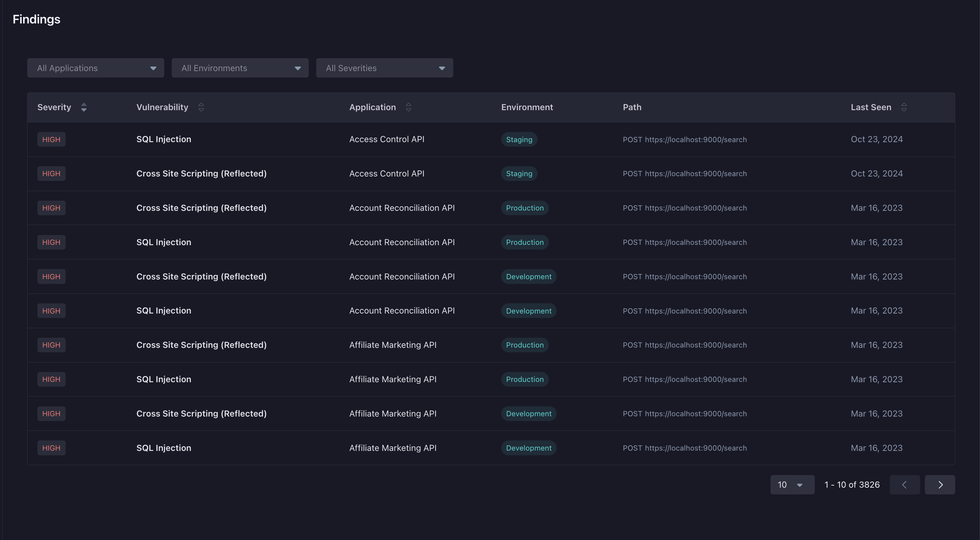Open the All Severities filter
The width and height of the screenshot is (980, 540).
pyautogui.click(x=384, y=68)
